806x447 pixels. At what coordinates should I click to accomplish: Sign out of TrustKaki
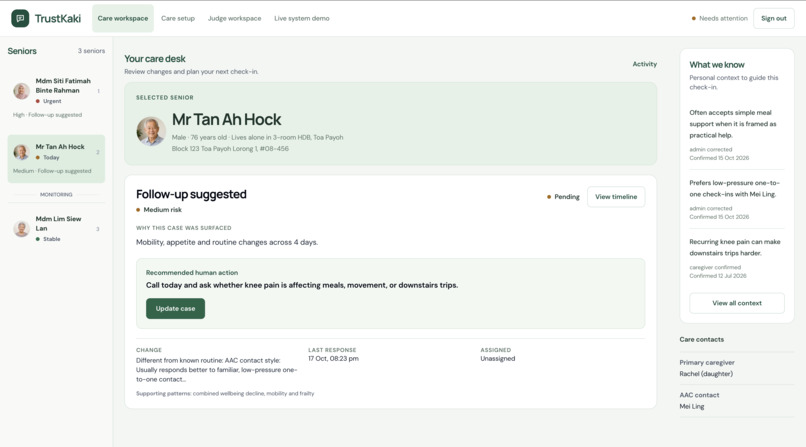pos(774,18)
